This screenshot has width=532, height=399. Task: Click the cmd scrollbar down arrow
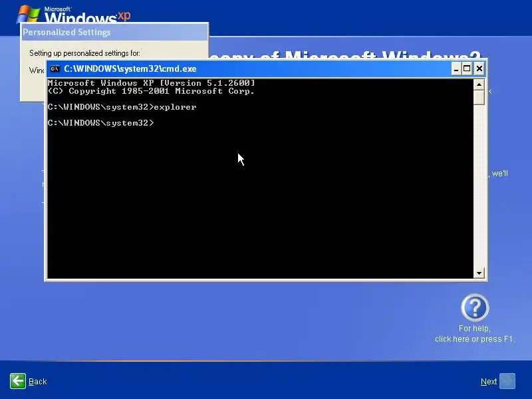coord(479,273)
